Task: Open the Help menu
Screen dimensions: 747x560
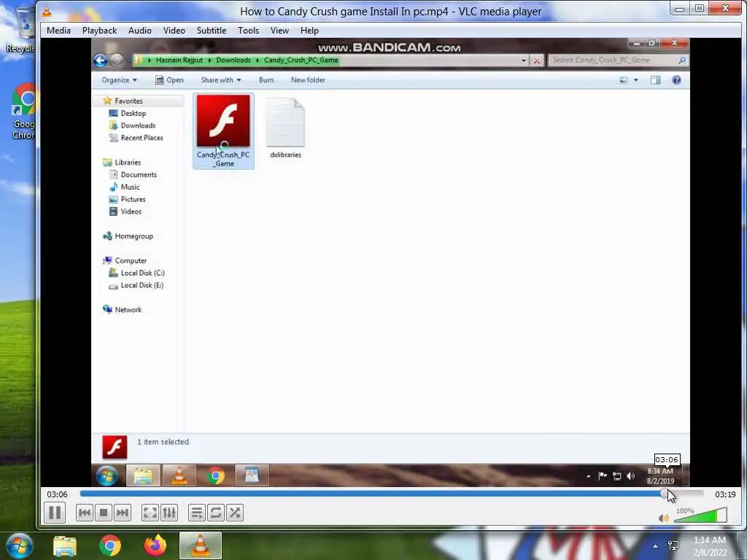Action: [x=309, y=31]
